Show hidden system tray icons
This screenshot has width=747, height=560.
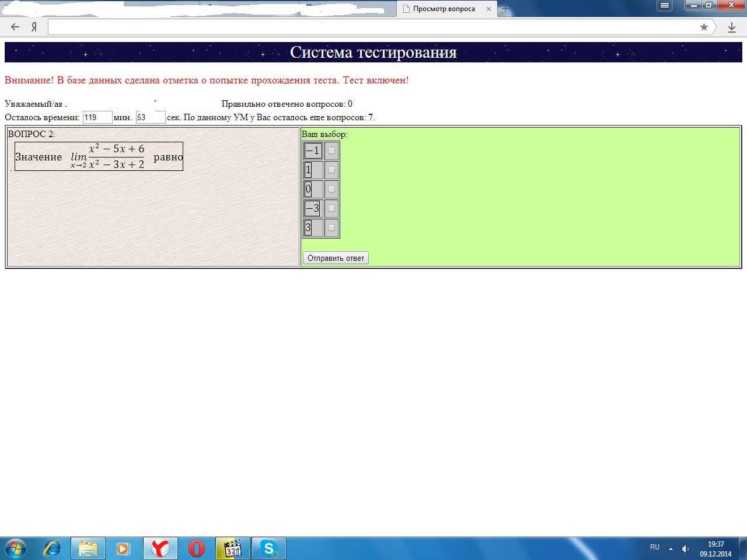tap(671, 548)
